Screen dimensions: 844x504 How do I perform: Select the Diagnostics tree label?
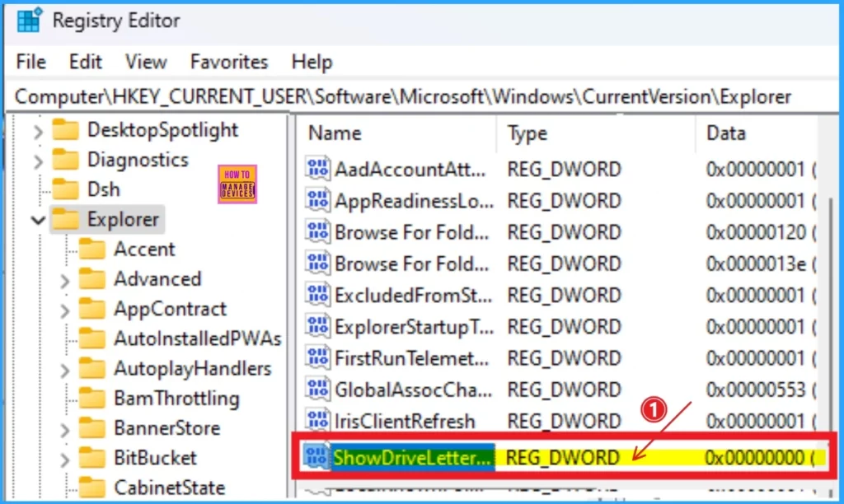coord(138,160)
